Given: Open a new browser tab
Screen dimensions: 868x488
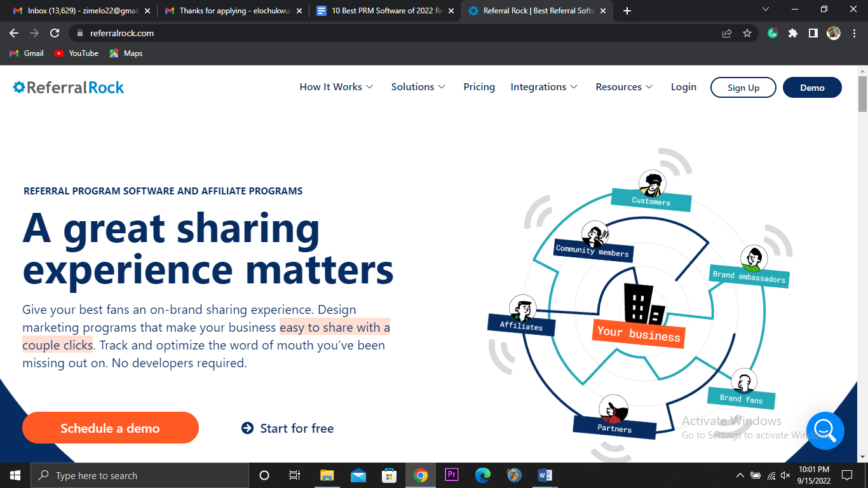Looking at the screenshot, I should click(x=627, y=11).
